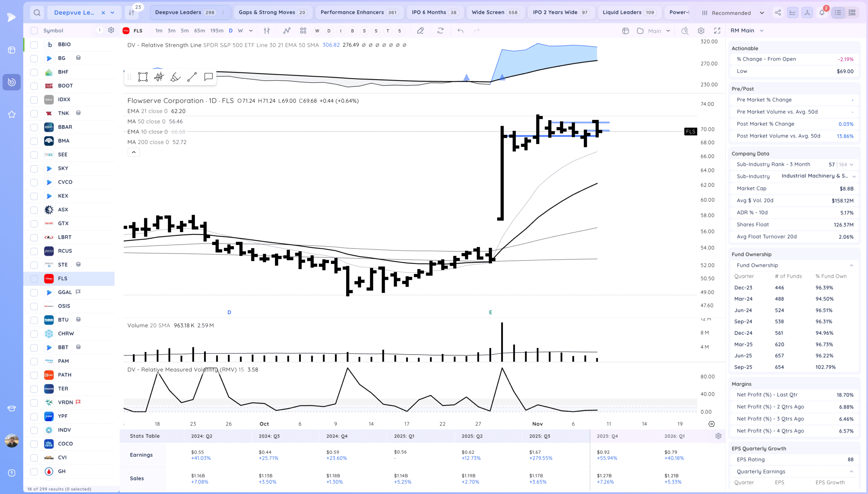Select GGAL in the symbol list
The height and width of the screenshot is (494, 868).
click(x=65, y=292)
